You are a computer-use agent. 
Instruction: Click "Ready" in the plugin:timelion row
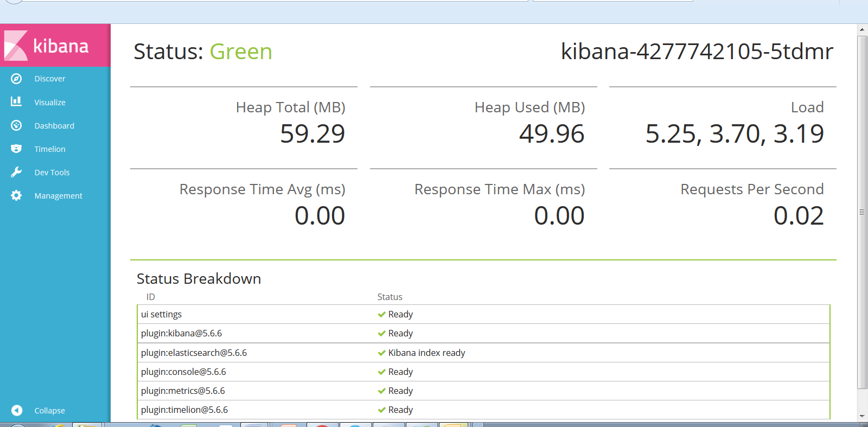coord(400,410)
